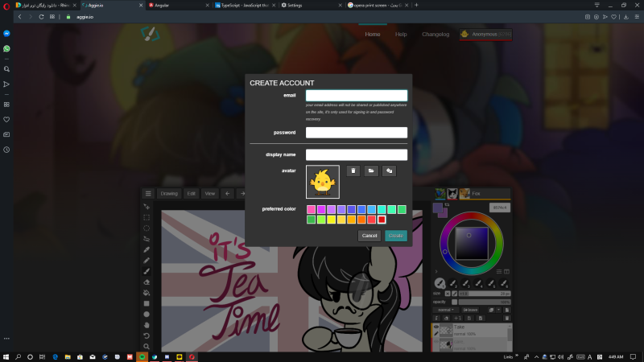Pick the yellow preferred color swatch
Viewport: 644px width, 362px height.
pyautogui.click(x=331, y=220)
